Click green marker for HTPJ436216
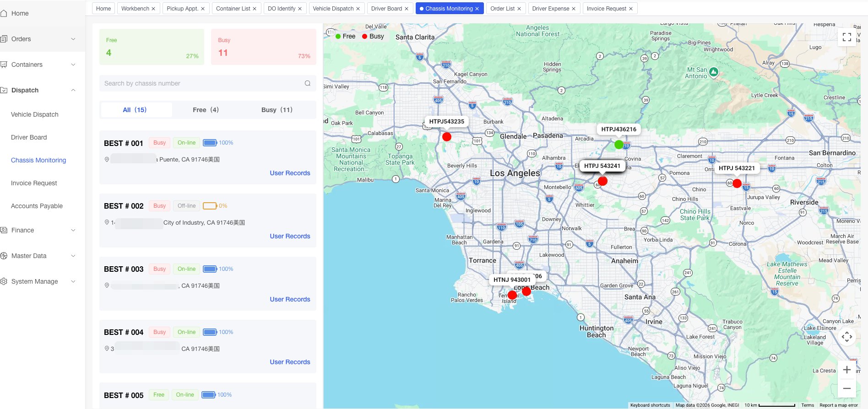Image resolution: width=868 pixels, height=409 pixels. (619, 145)
